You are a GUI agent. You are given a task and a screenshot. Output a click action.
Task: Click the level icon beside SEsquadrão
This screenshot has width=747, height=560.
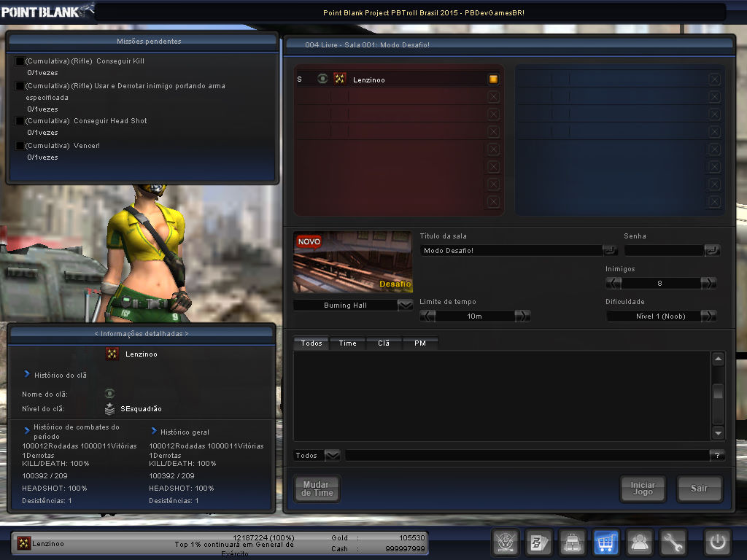(x=109, y=408)
